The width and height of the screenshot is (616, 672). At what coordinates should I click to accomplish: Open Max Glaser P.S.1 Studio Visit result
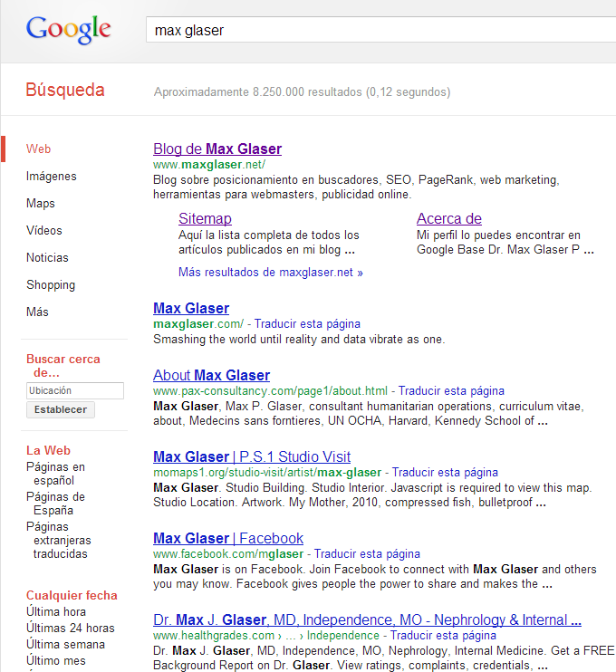(252, 456)
